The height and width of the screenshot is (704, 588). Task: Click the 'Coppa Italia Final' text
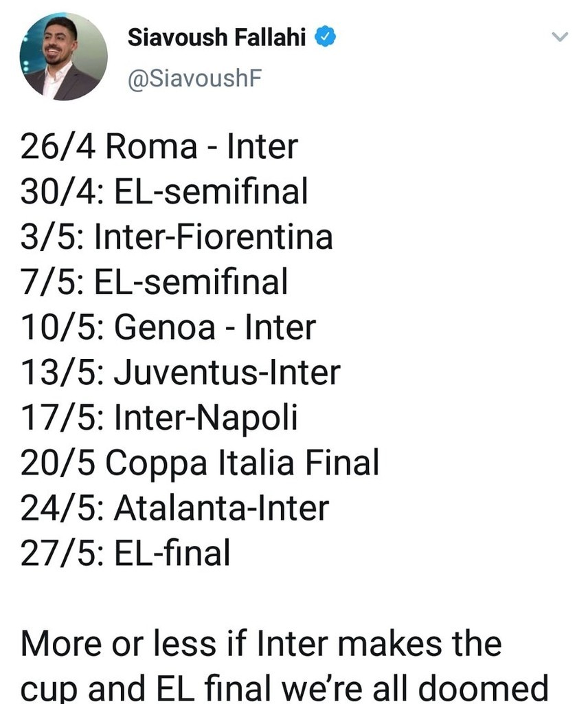tap(242, 463)
